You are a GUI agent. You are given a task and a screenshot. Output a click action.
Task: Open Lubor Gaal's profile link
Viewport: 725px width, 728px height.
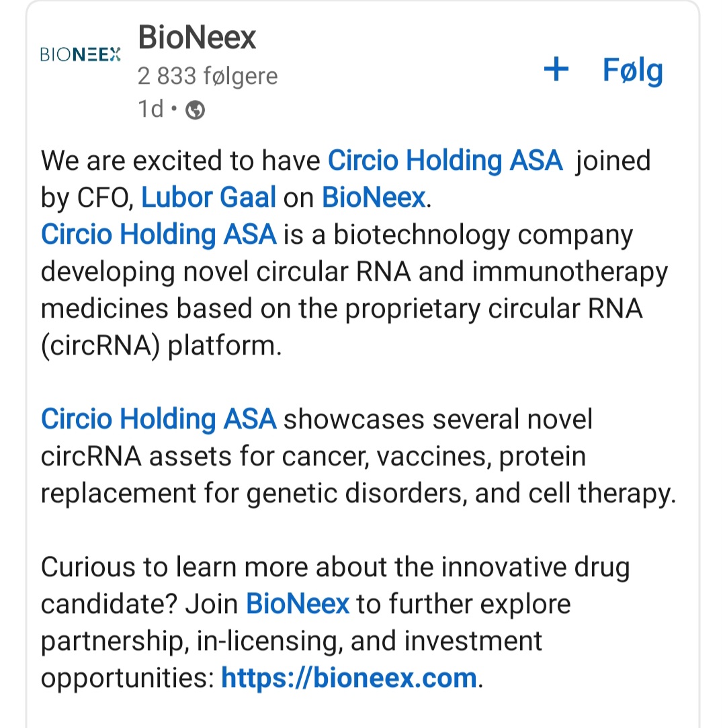tap(208, 197)
